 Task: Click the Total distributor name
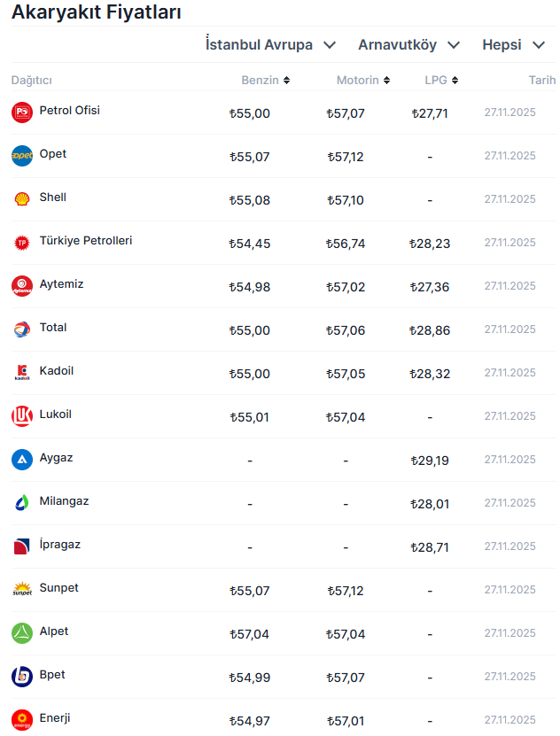coord(53,328)
